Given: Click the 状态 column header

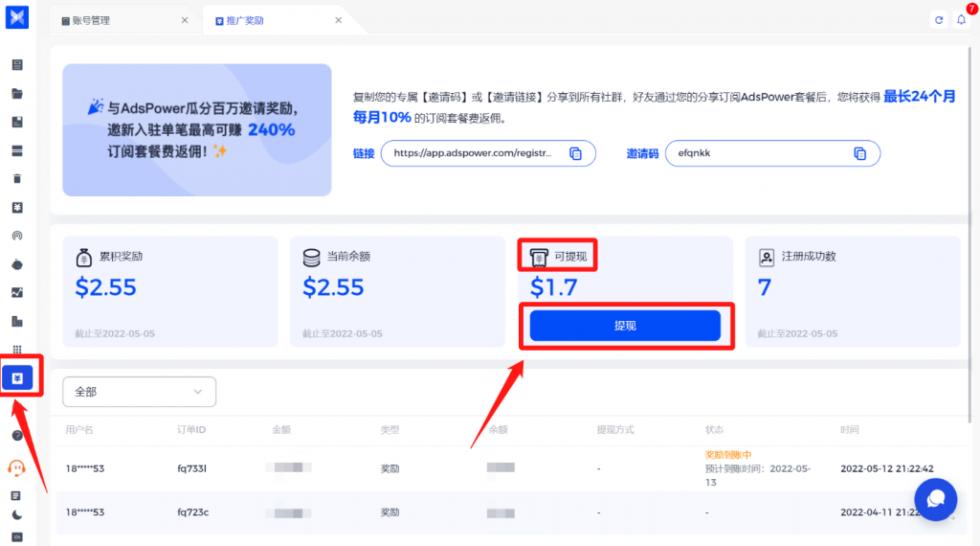Looking at the screenshot, I should (x=714, y=430).
